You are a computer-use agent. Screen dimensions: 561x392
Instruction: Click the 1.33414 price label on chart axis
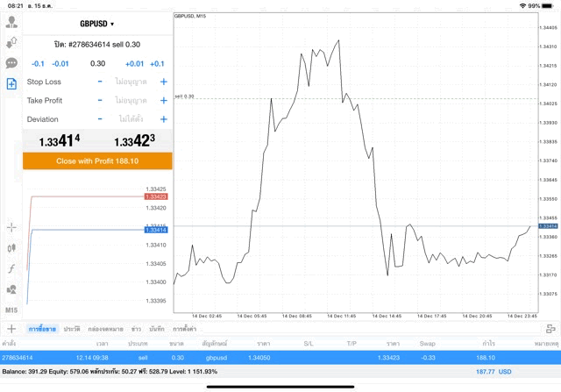[x=548, y=226]
